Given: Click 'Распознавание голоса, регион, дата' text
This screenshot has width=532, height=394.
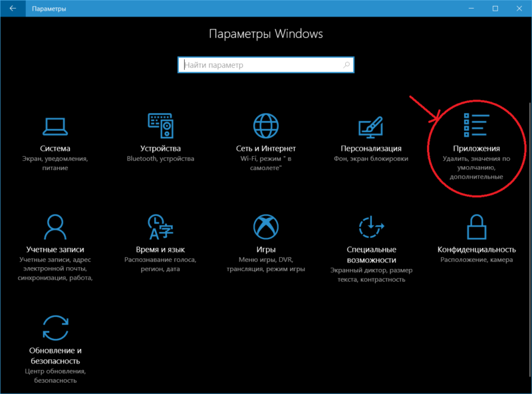Looking at the screenshot, I should pos(160,264).
